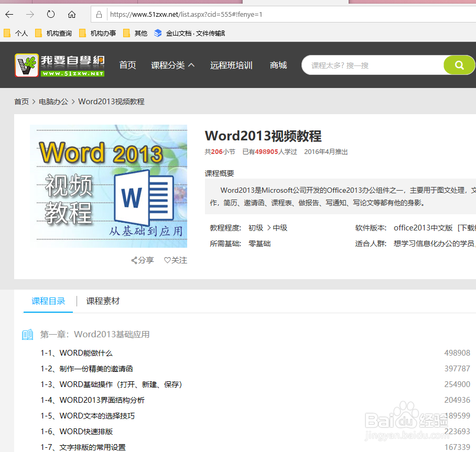
Task: Click the course search input box
Action: (x=373, y=65)
